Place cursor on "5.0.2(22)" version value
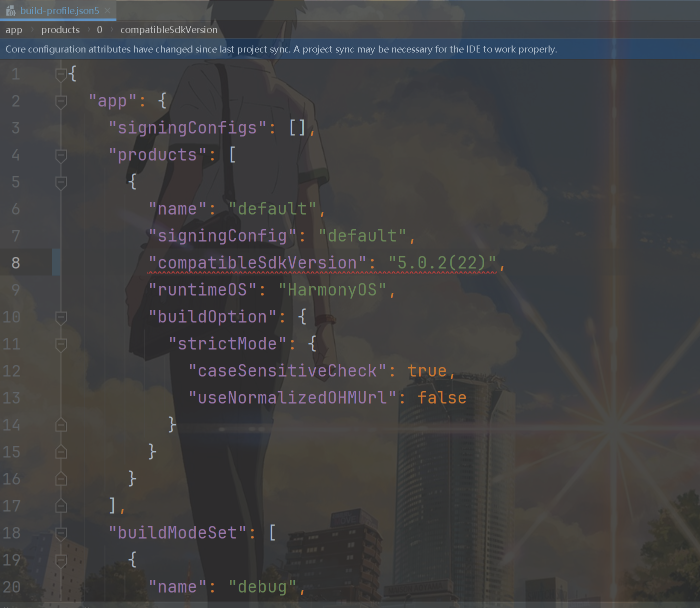 pos(442,263)
